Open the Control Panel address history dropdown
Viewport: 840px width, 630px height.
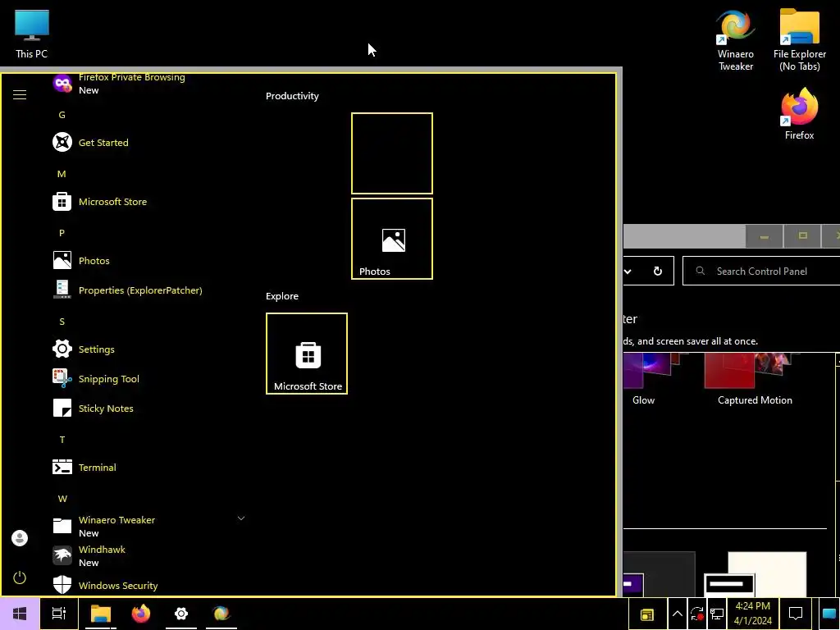coord(628,271)
